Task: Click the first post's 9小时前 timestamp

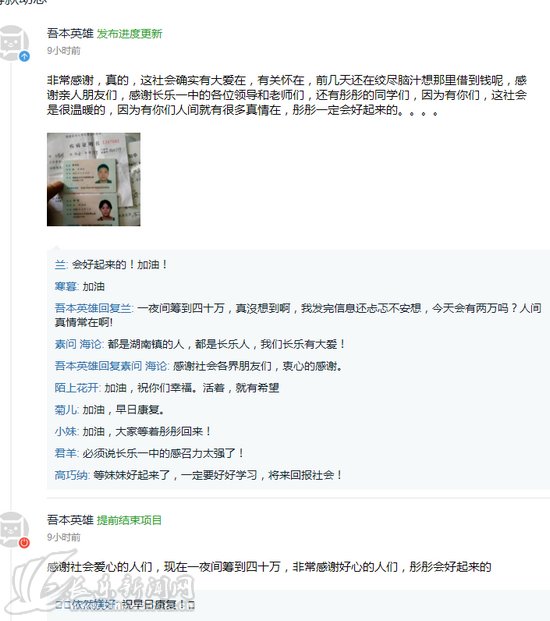Action: [64, 51]
